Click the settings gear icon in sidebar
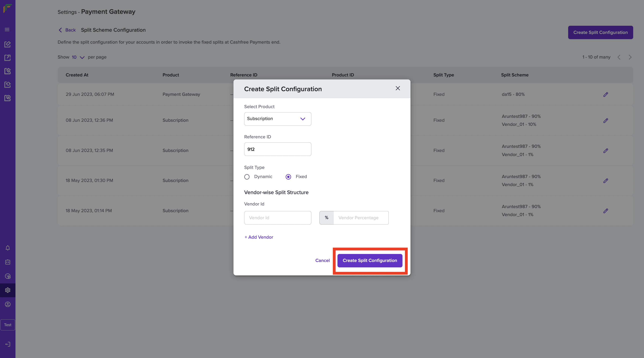 [8, 290]
